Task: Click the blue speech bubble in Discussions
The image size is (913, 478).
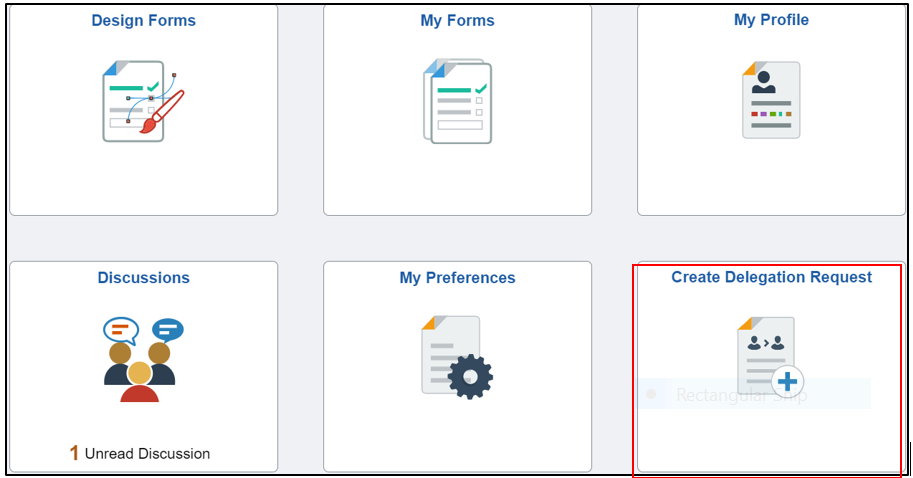Action: tap(167, 329)
